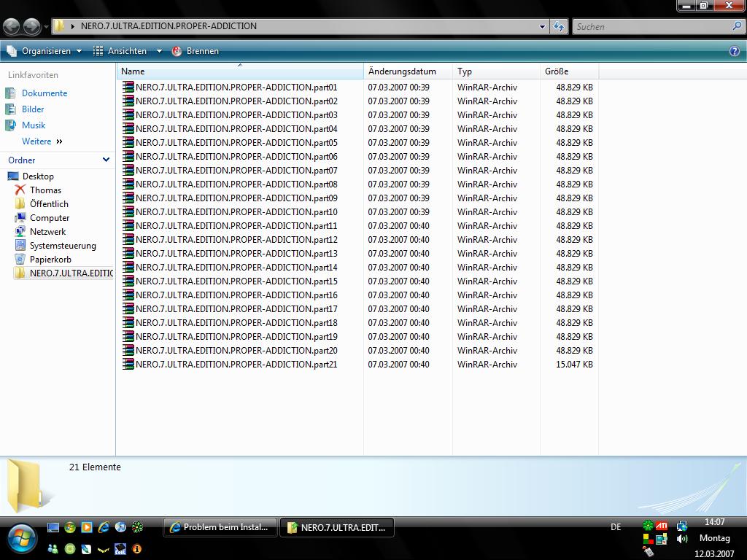The image size is (747, 560).
Task: Click the Brennen burn button
Action: 196,51
